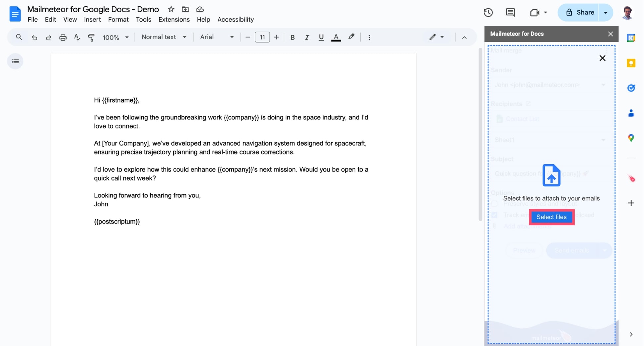644x346 pixels.
Task: Print the document
Action: pyautogui.click(x=63, y=37)
